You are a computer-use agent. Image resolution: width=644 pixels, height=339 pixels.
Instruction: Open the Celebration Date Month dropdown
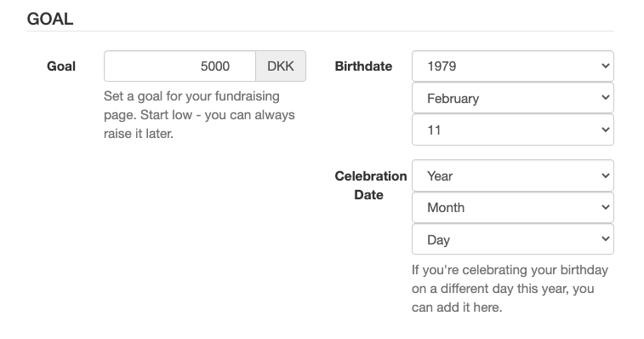513,207
